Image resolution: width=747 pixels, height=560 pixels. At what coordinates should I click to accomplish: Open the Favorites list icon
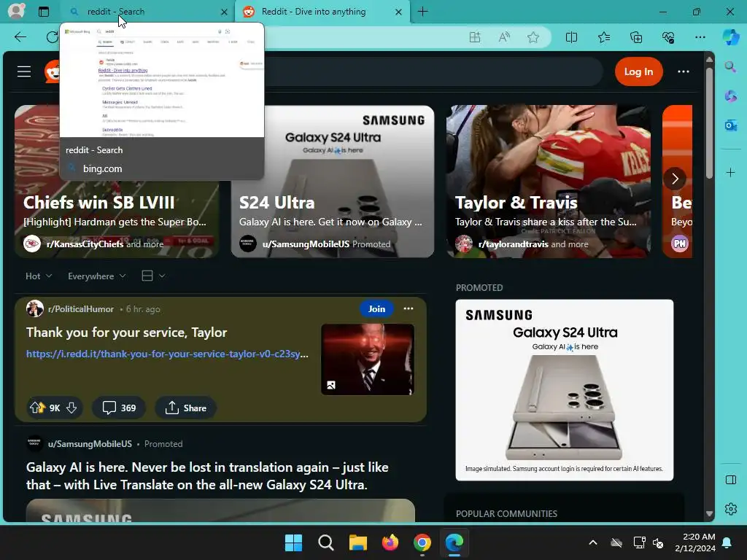604,37
